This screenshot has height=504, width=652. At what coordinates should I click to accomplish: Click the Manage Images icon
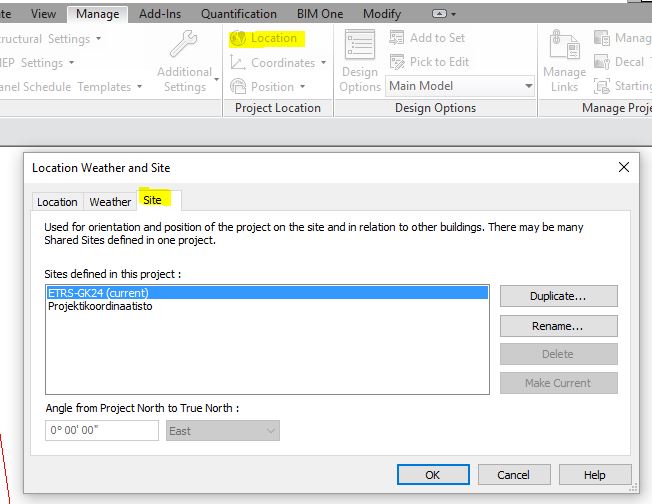click(602, 38)
